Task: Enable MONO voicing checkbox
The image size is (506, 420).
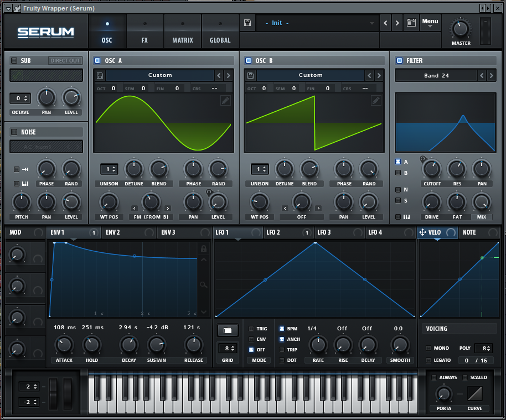Action: pos(428,348)
